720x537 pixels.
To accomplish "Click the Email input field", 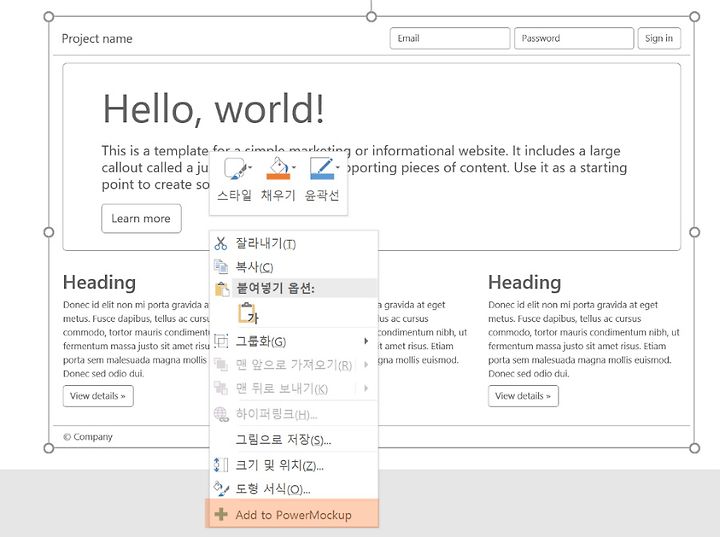I will (450, 38).
